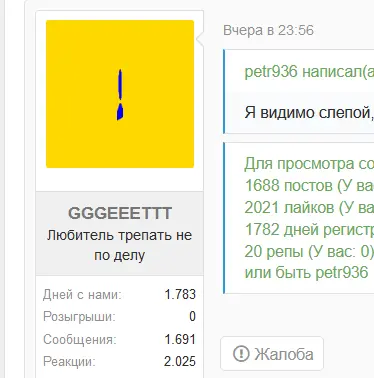
Task: Open the quoted petr936 написал(а) link
Action: click(309, 71)
